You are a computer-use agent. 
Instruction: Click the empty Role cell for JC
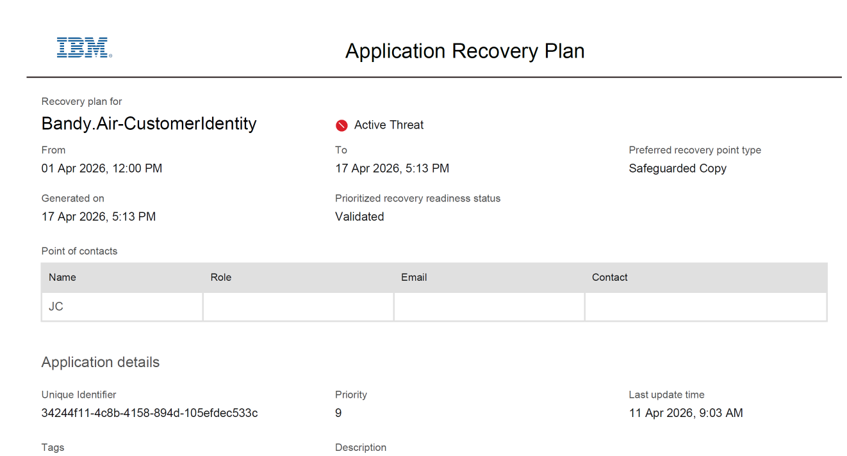298,307
